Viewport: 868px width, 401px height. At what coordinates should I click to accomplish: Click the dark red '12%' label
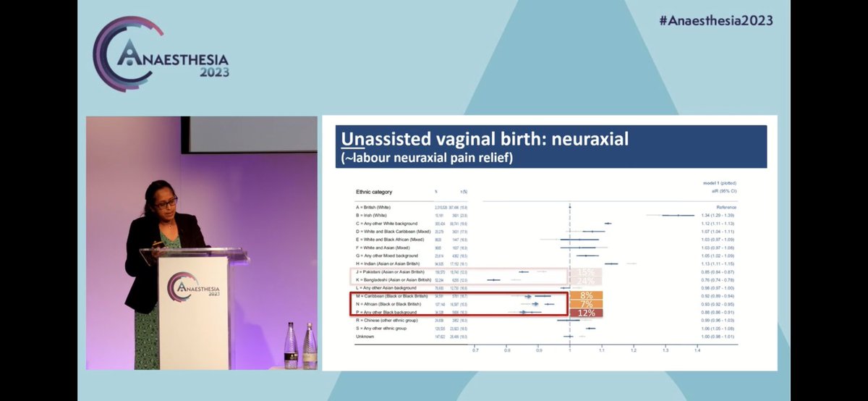[x=586, y=313]
